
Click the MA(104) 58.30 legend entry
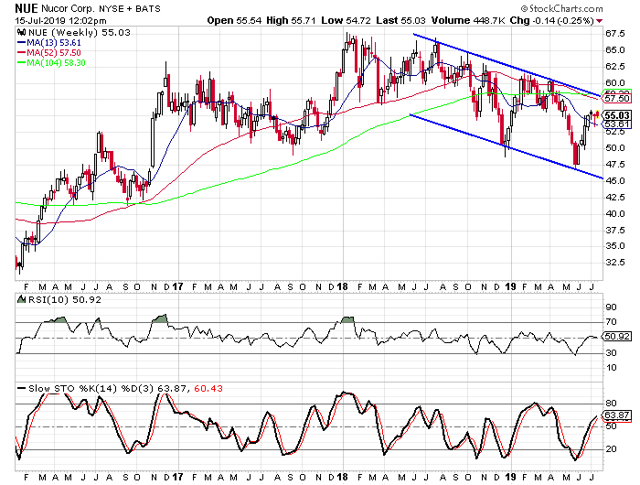click(51, 63)
